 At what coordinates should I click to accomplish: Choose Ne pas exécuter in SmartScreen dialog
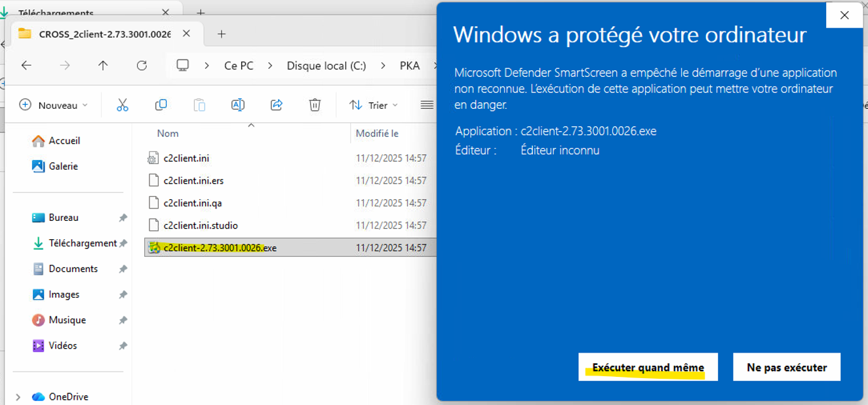(x=787, y=367)
